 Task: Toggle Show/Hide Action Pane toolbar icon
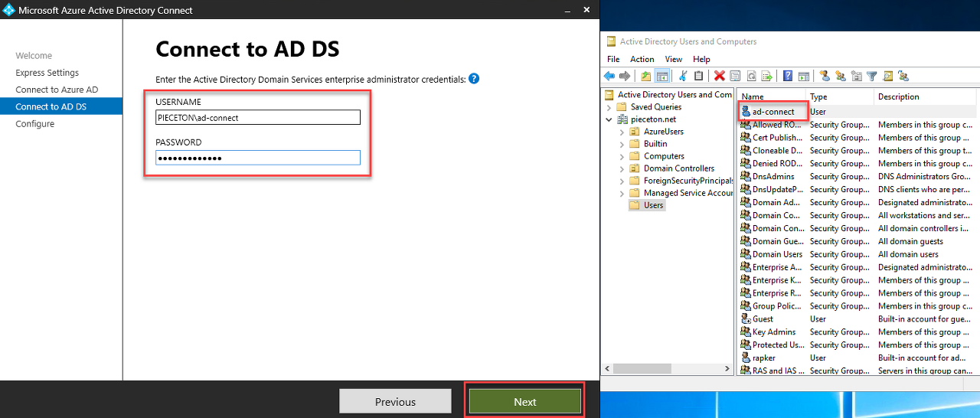coord(804,76)
